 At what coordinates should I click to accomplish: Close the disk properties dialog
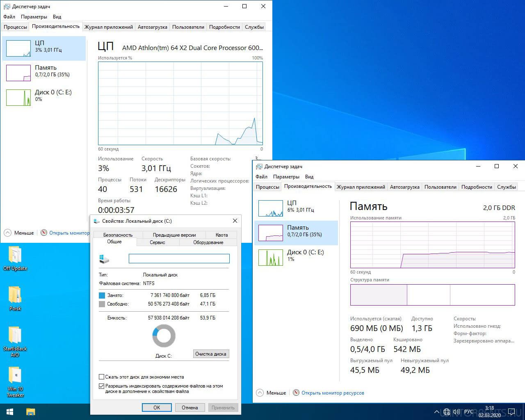pos(235,221)
